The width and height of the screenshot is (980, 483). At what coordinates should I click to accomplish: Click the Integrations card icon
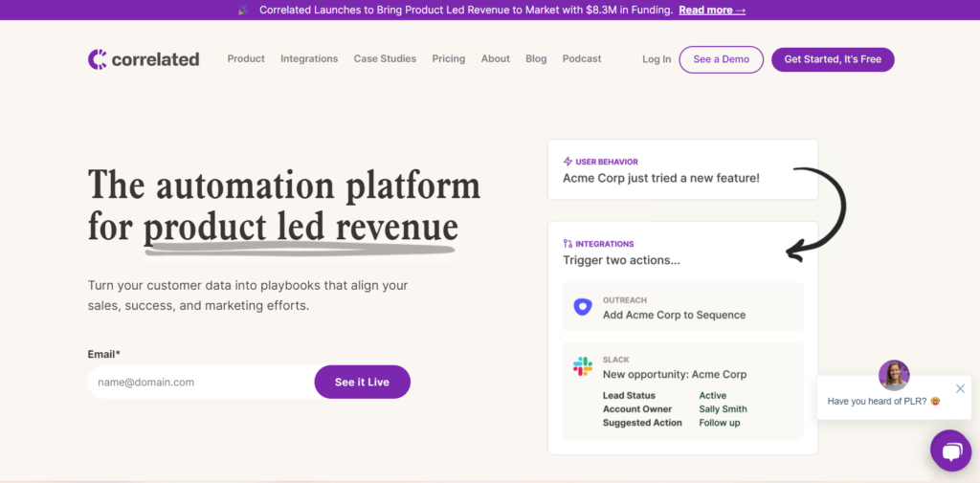point(568,244)
